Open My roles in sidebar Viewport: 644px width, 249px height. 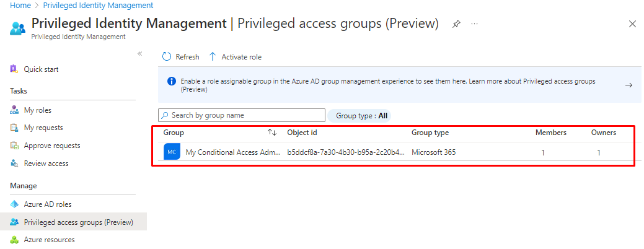click(37, 110)
